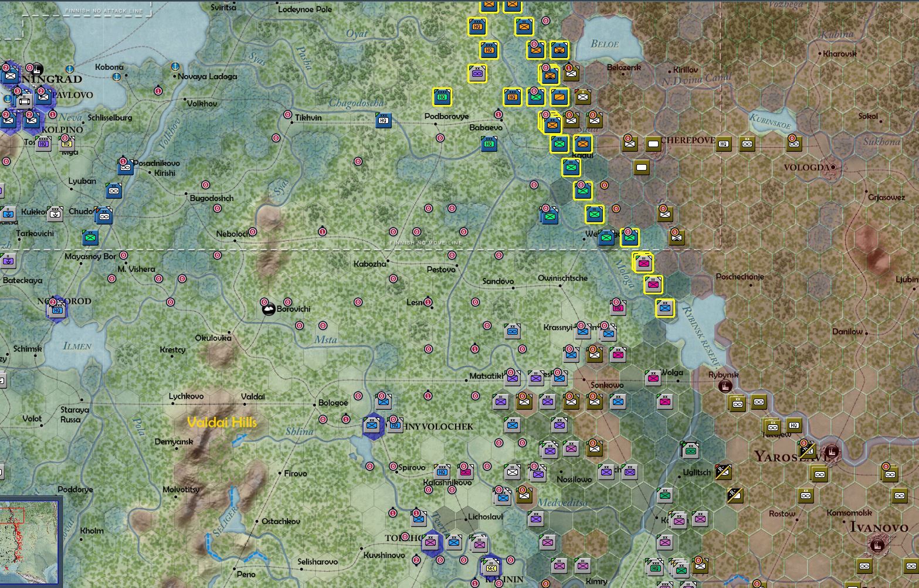The width and height of the screenshot is (919, 588).
Task: Select the blue HQ counter east of Tikhvin
Action: tap(384, 121)
